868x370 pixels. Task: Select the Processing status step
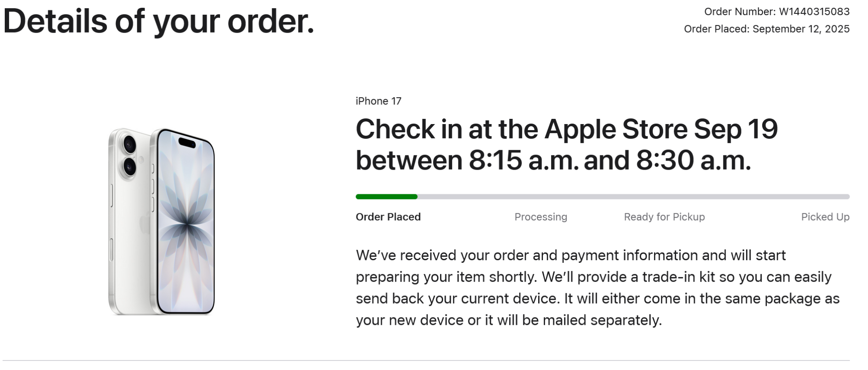click(x=541, y=217)
